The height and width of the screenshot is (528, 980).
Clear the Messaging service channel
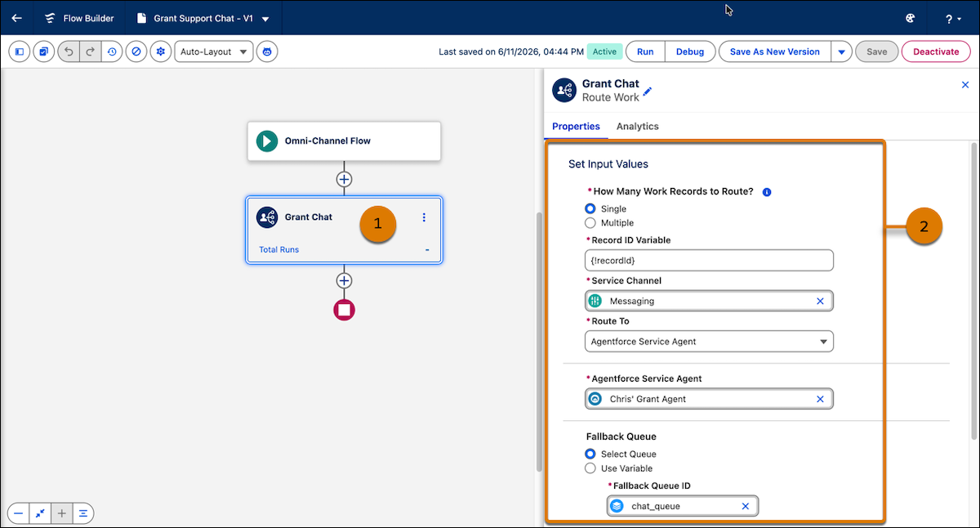[820, 301]
